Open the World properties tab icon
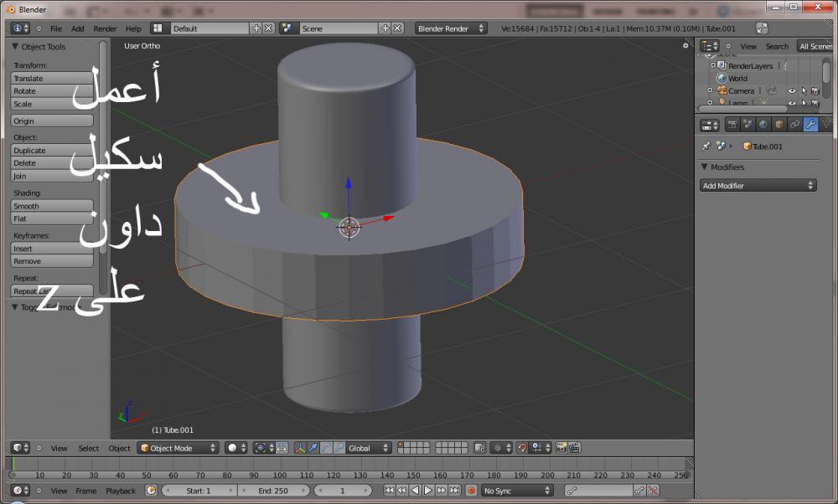Screen dimensions: 838x504 pyautogui.click(x=763, y=125)
